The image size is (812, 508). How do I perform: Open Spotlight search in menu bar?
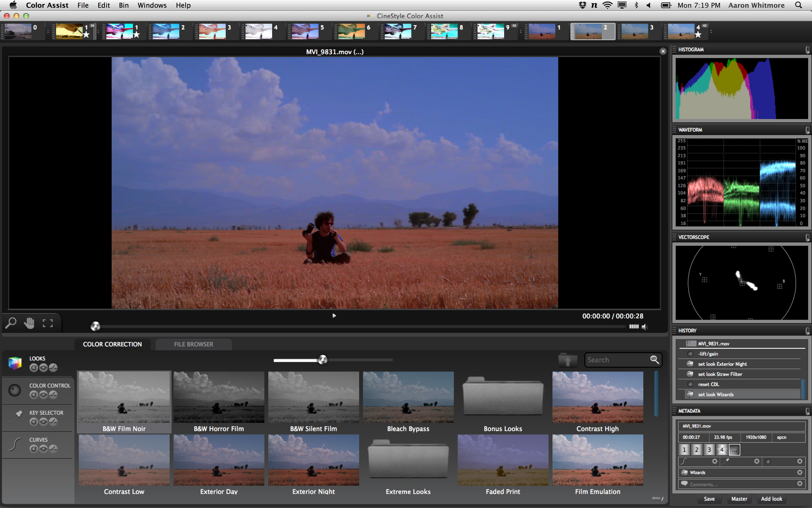798,5
